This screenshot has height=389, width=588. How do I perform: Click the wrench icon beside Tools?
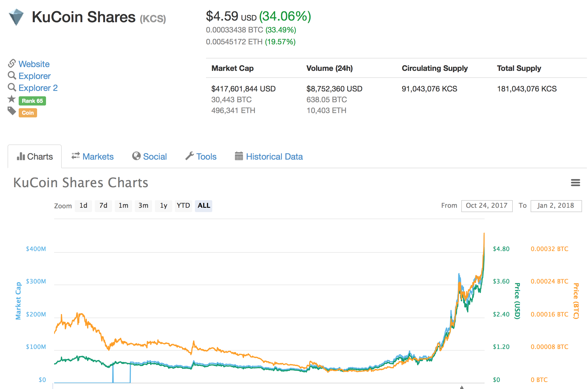click(x=190, y=156)
